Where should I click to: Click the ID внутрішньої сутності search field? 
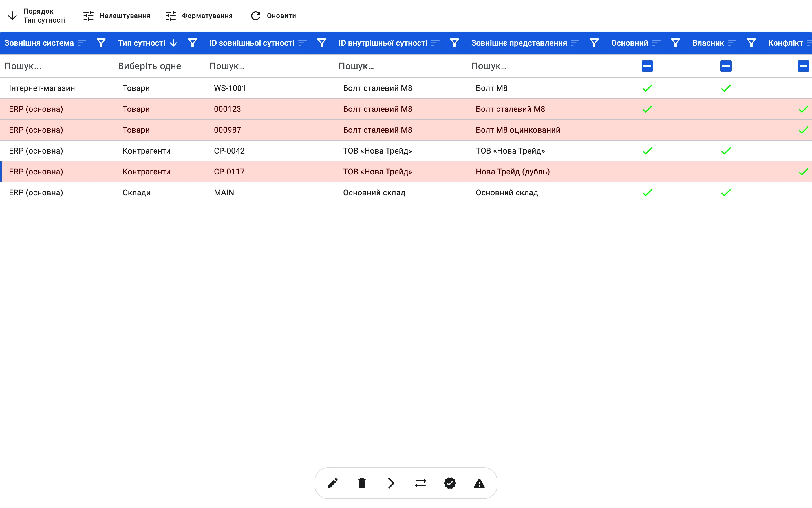click(x=400, y=66)
